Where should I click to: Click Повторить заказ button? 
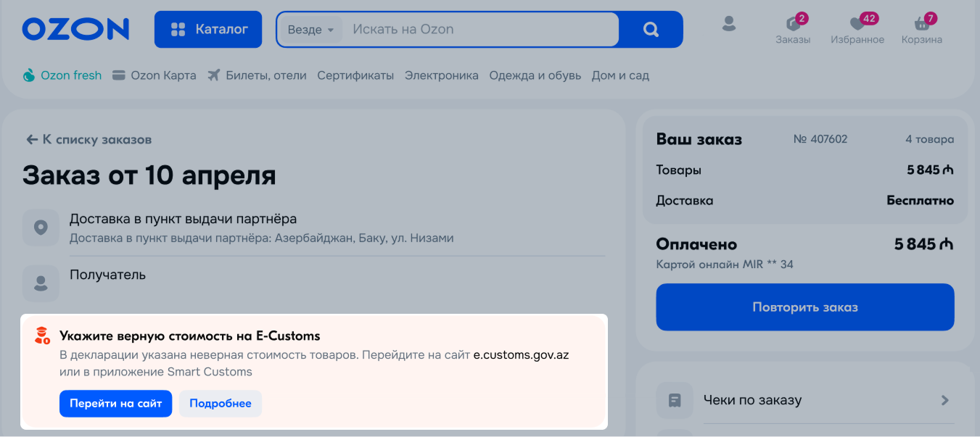point(805,307)
